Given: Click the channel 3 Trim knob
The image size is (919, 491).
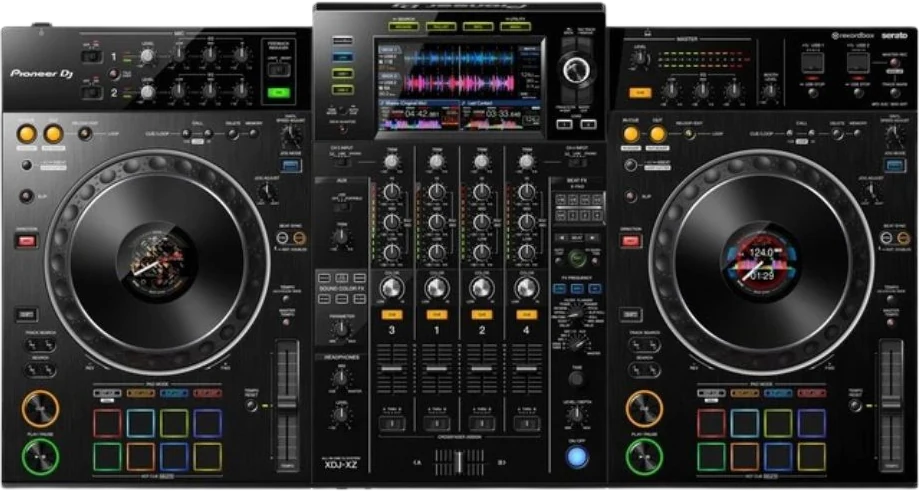Looking at the screenshot, I should click(391, 162).
